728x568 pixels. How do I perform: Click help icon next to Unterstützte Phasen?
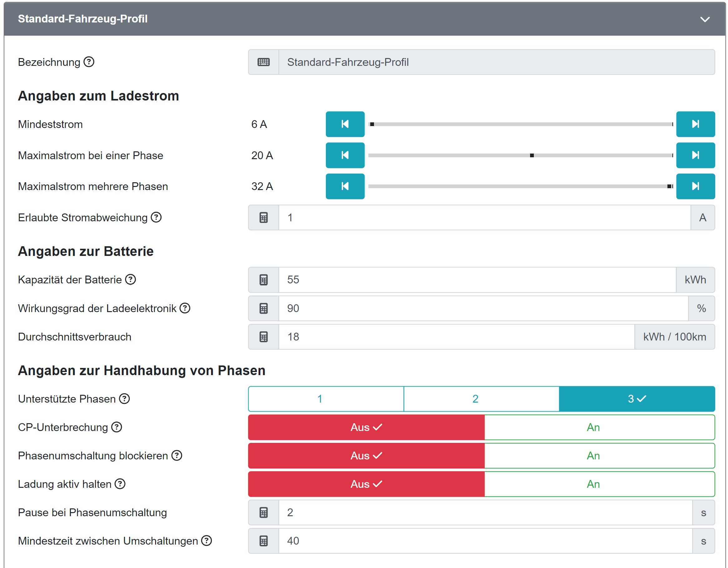click(x=124, y=399)
